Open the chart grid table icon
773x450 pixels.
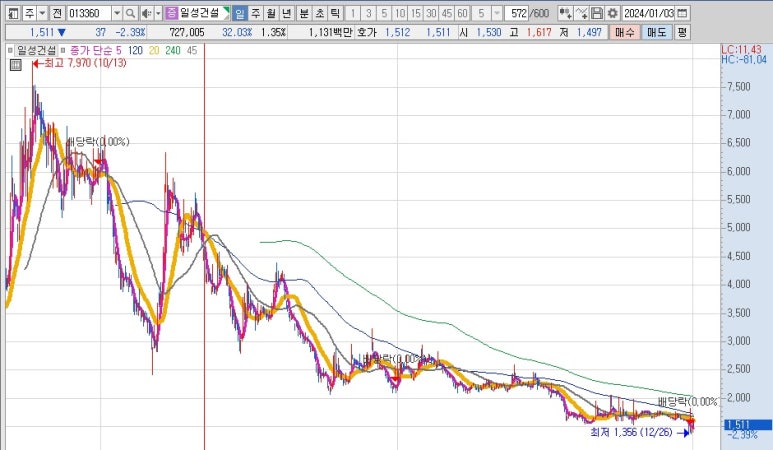tap(16, 65)
